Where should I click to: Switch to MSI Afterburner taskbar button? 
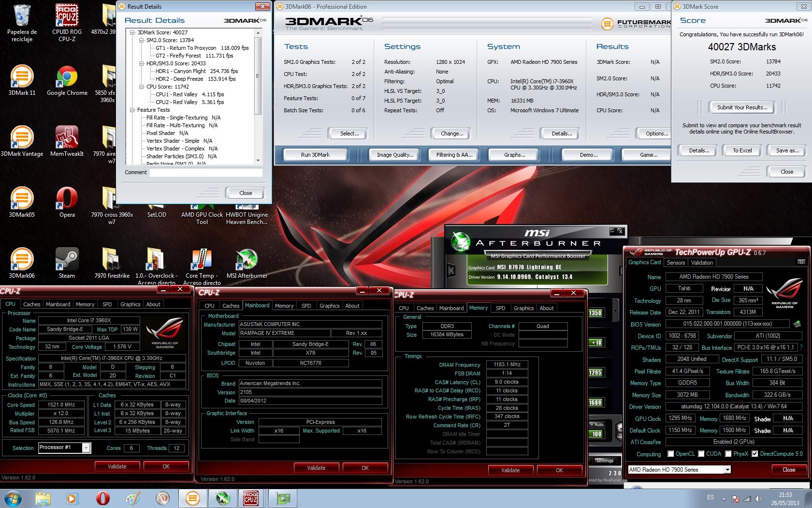click(x=222, y=498)
